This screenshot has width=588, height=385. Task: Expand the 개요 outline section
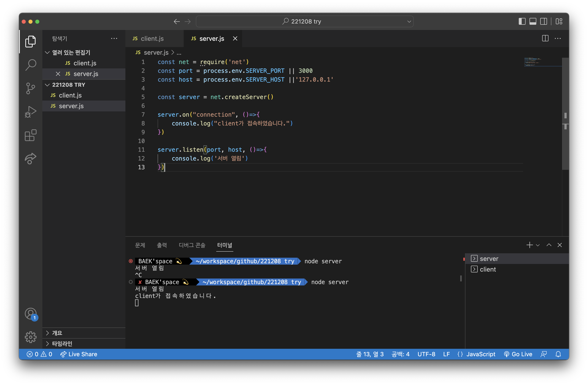tap(57, 333)
